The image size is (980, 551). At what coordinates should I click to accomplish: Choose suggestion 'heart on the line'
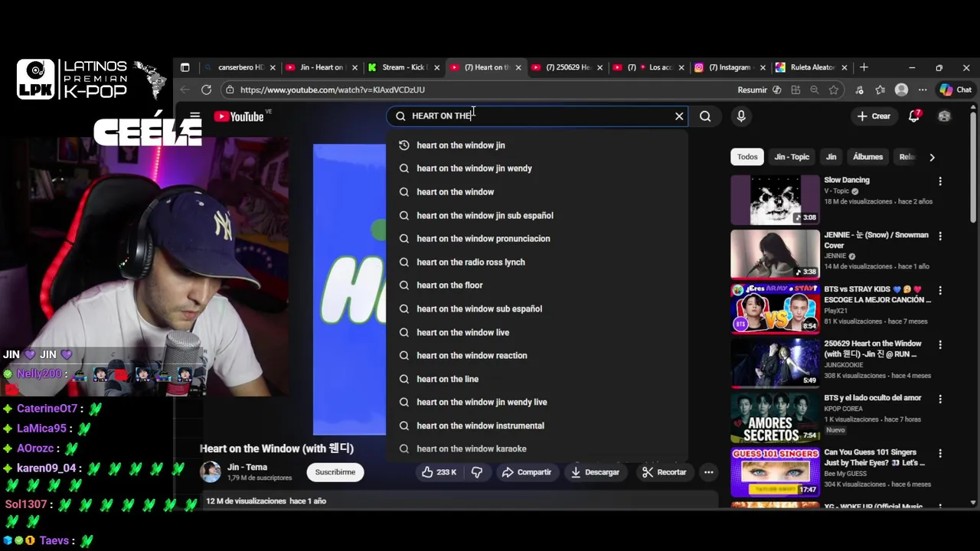pos(536,379)
